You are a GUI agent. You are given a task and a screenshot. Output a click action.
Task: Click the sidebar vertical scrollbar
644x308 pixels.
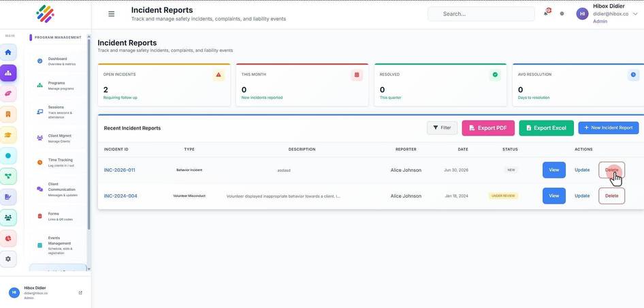pos(88,134)
